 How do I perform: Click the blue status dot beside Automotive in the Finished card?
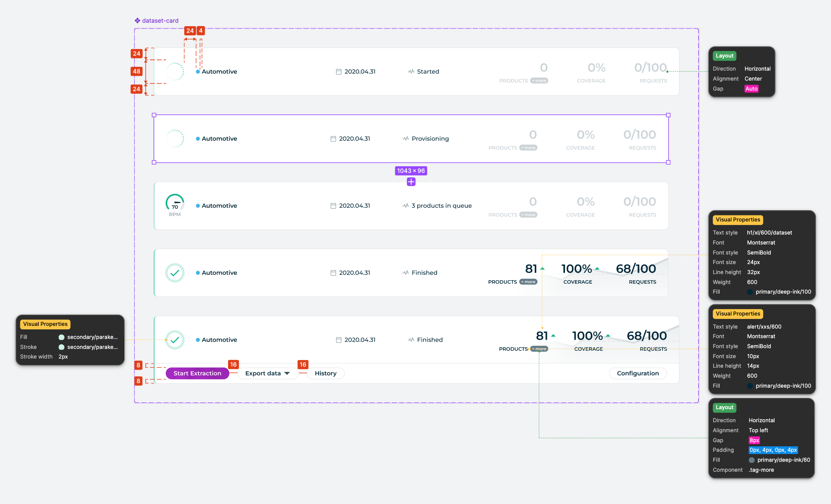(x=198, y=273)
